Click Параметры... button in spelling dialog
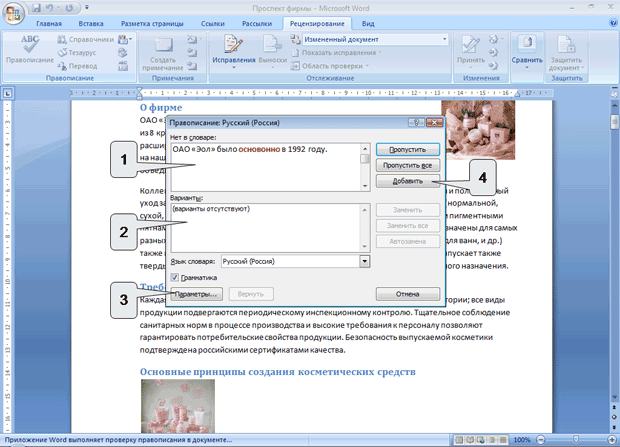Viewport: 620px width, 447px height. (196, 294)
